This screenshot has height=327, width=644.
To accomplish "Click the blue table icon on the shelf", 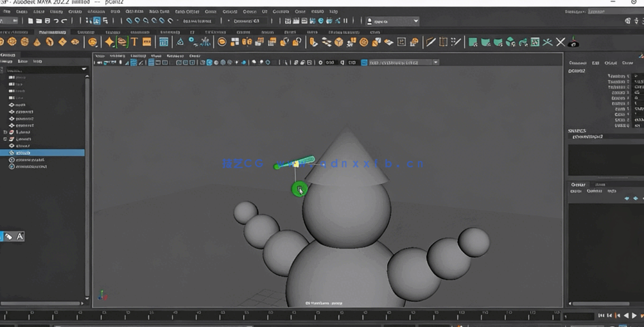I will point(164,42).
